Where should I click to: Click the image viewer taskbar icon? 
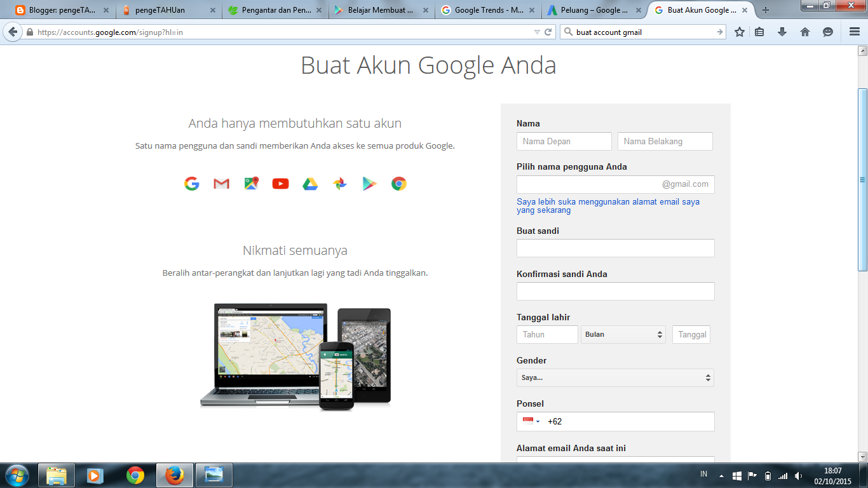point(214,475)
